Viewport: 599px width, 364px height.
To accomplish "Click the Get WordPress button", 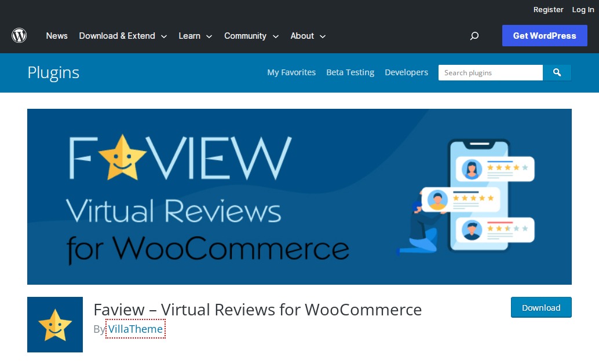I will tap(545, 35).
